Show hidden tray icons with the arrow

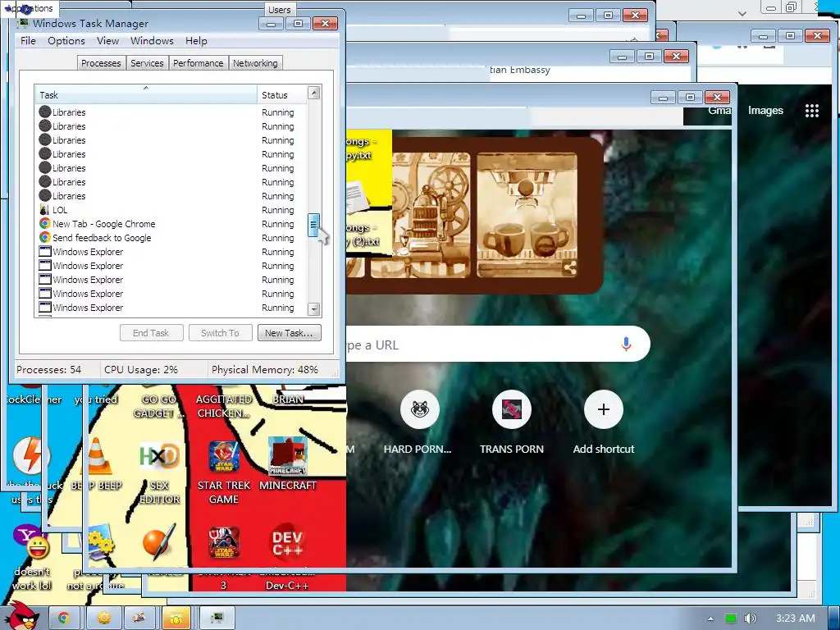point(710,619)
